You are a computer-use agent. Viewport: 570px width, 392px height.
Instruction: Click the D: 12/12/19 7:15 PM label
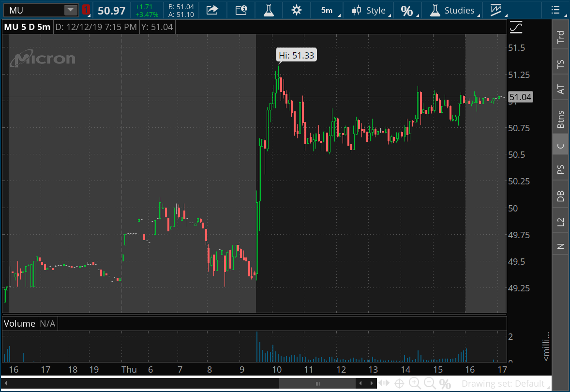coord(96,27)
